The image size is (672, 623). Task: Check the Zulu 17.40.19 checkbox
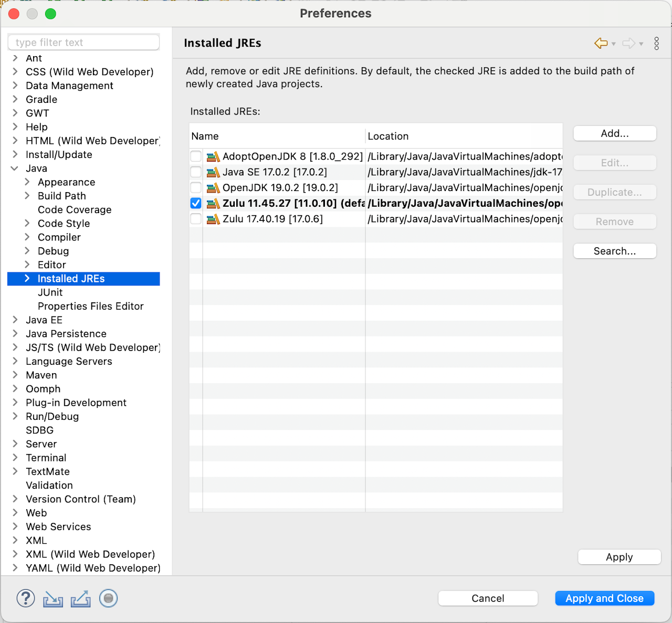coord(196,219)
